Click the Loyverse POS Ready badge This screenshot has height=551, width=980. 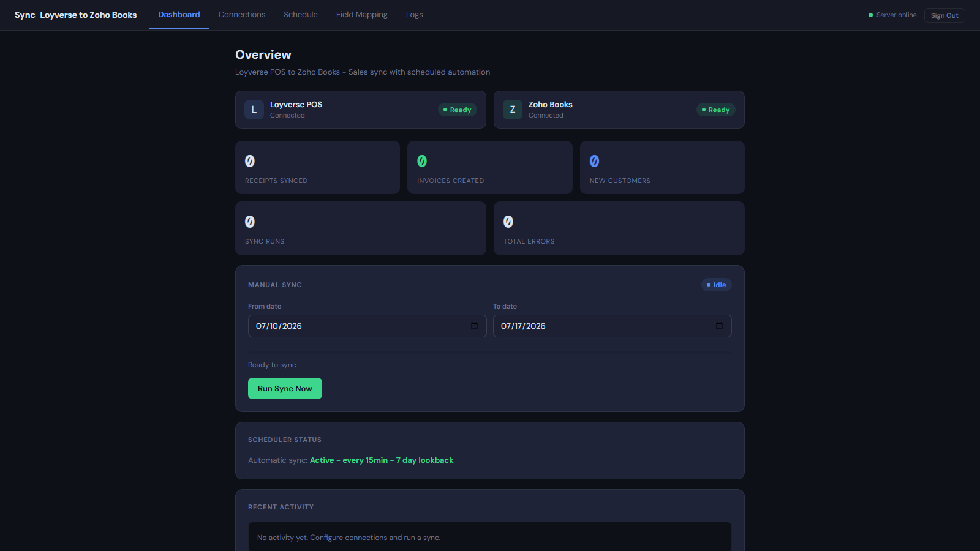click(458, 110)
